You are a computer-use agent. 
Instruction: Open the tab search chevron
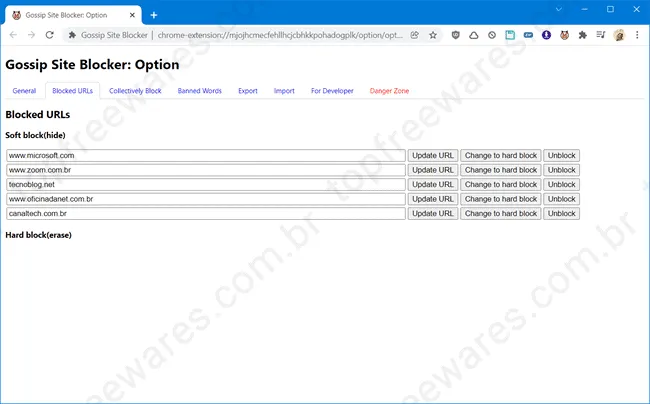click(559, 9)
